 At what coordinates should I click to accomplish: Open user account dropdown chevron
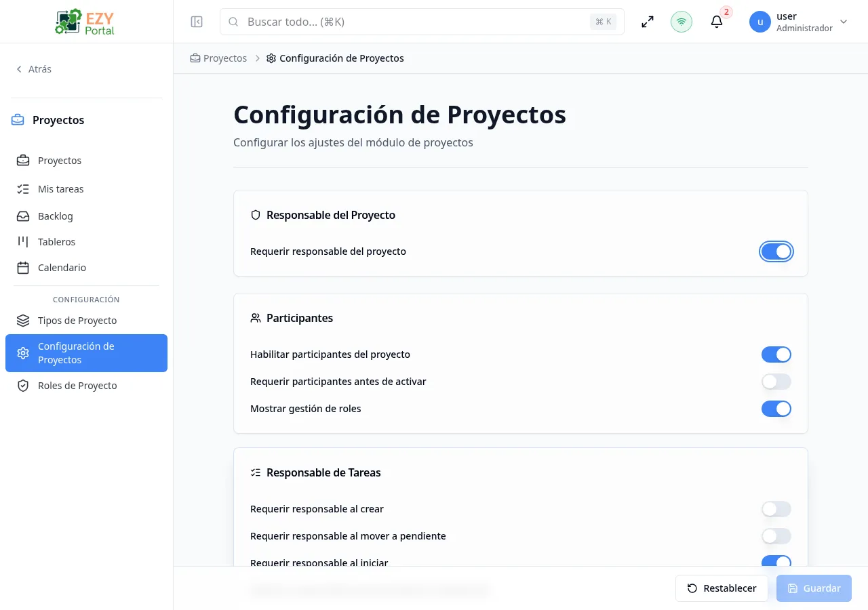pyautogui.click(x=844, y=22)
